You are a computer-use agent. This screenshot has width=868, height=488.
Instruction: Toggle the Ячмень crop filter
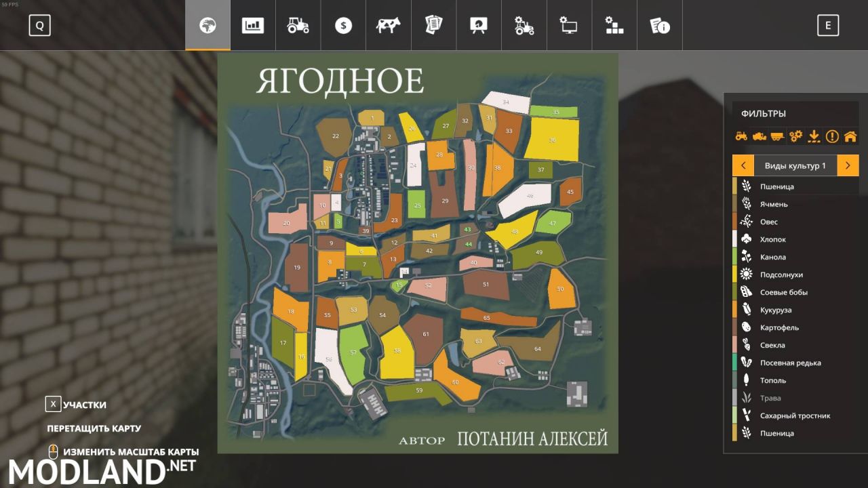pos(795,204)
